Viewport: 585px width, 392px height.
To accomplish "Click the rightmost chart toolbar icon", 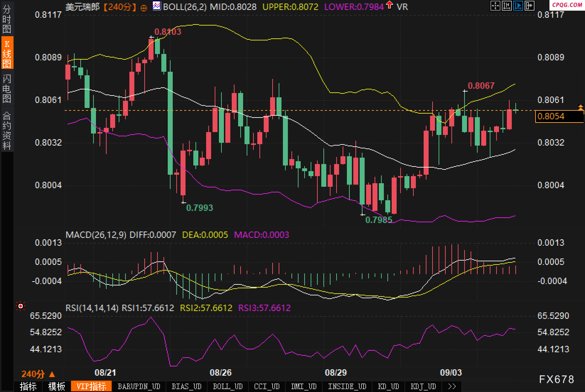I will click(x=530, y=6).
